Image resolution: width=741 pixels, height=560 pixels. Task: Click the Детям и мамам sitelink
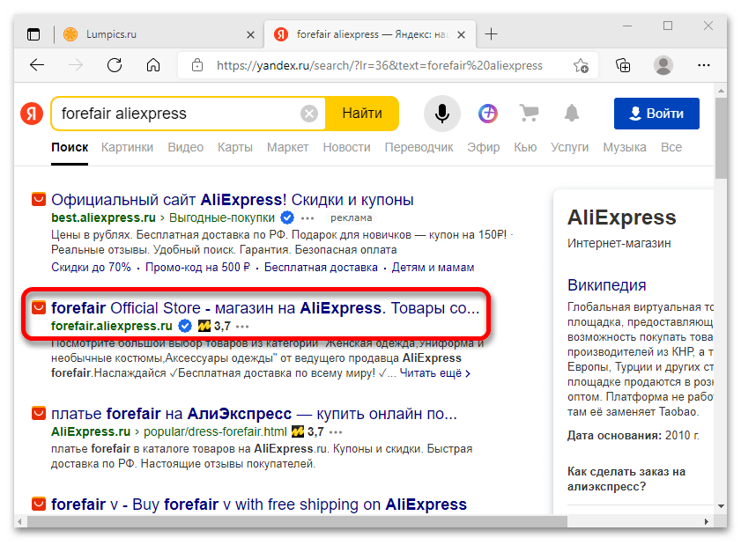433,268
